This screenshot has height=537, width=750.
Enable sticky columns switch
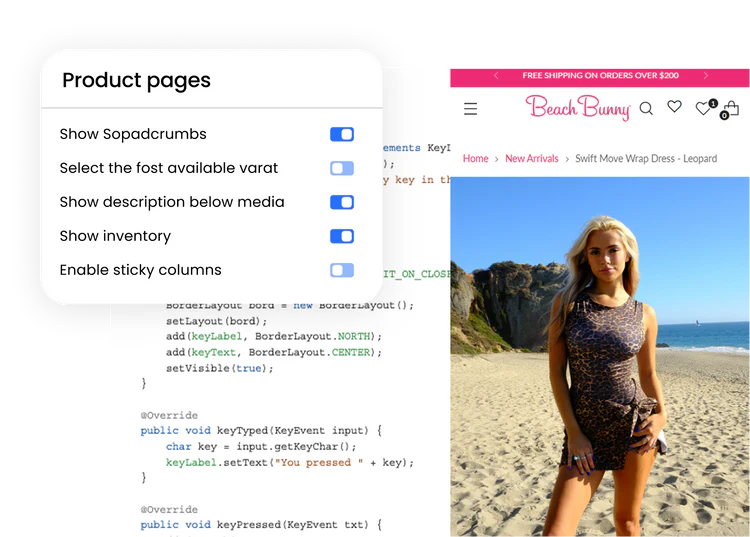point(342,270)
